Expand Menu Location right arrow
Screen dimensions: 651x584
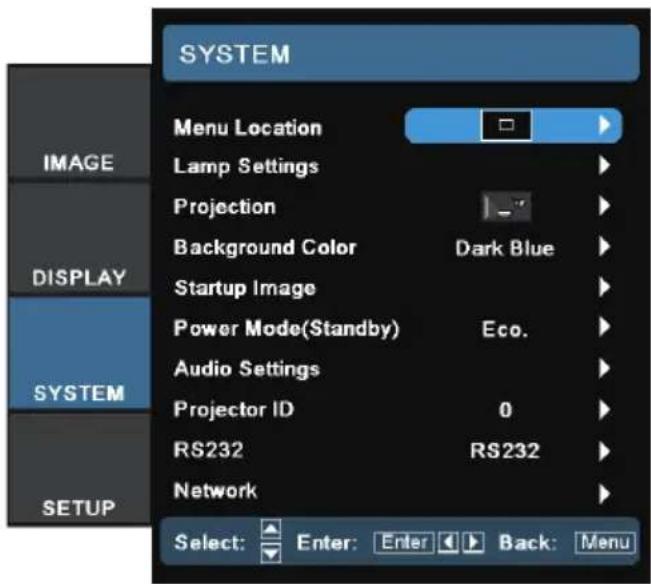tap(604, 125)
